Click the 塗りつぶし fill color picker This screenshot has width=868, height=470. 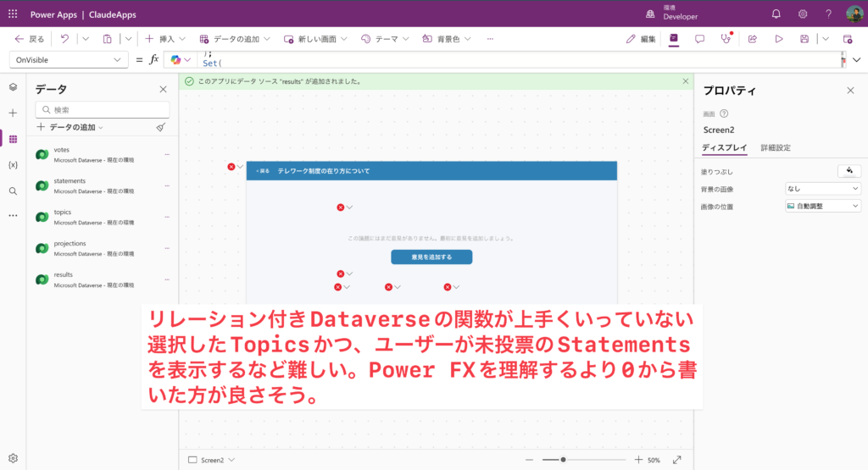click(849, 170)
